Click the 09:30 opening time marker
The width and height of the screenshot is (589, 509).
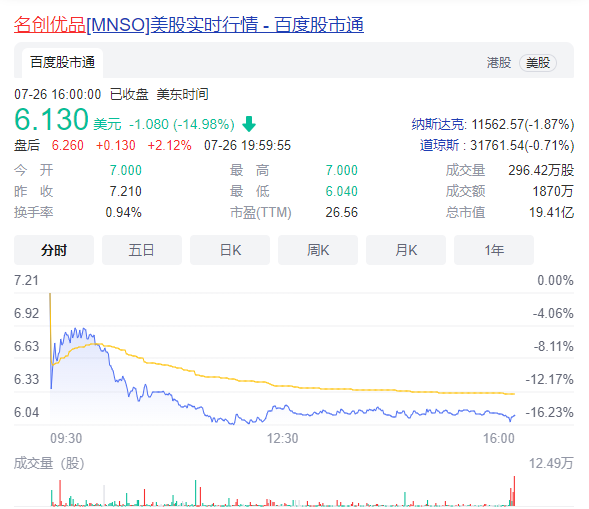click(66, 438)
